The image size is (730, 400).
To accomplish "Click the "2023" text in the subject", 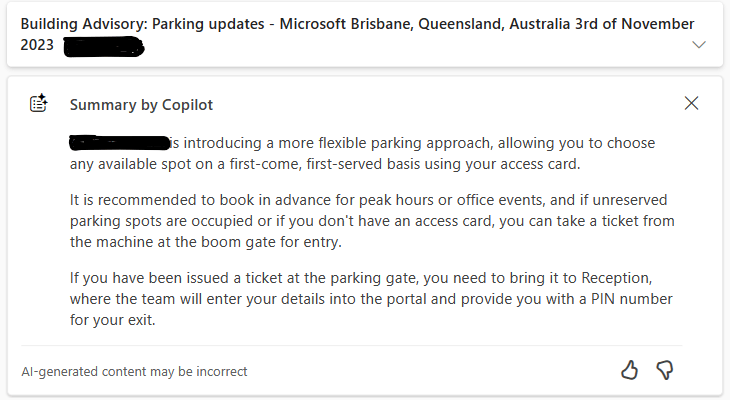I will pyautogui.click(x=37, y=45).
